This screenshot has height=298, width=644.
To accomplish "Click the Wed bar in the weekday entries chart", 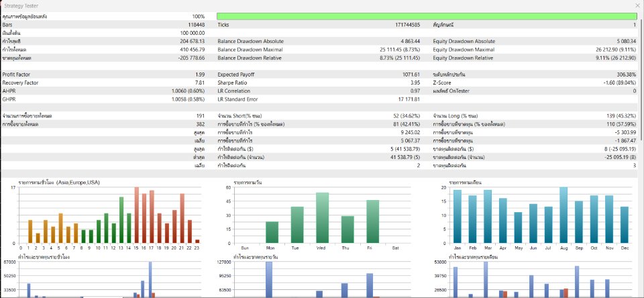I will [323, 218].
